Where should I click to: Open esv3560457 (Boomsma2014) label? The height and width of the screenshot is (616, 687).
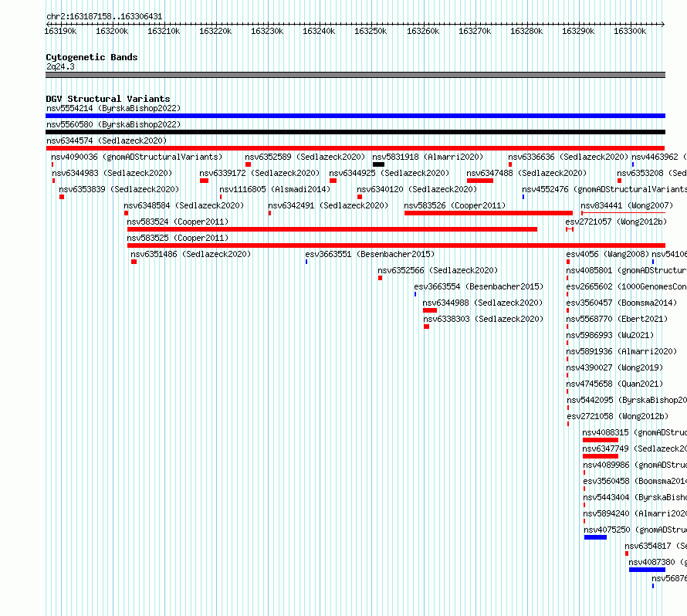621,303
